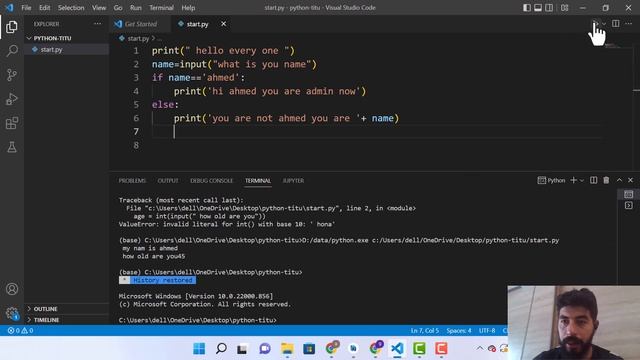The width and height of the screenshot is (640, 360).
Task: Open the File menu
Action: 26,8
